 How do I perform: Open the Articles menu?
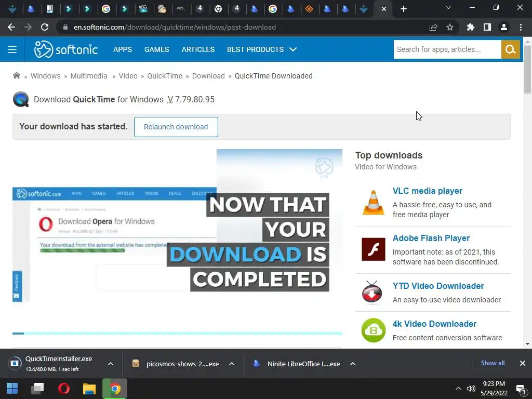(198, 49)
